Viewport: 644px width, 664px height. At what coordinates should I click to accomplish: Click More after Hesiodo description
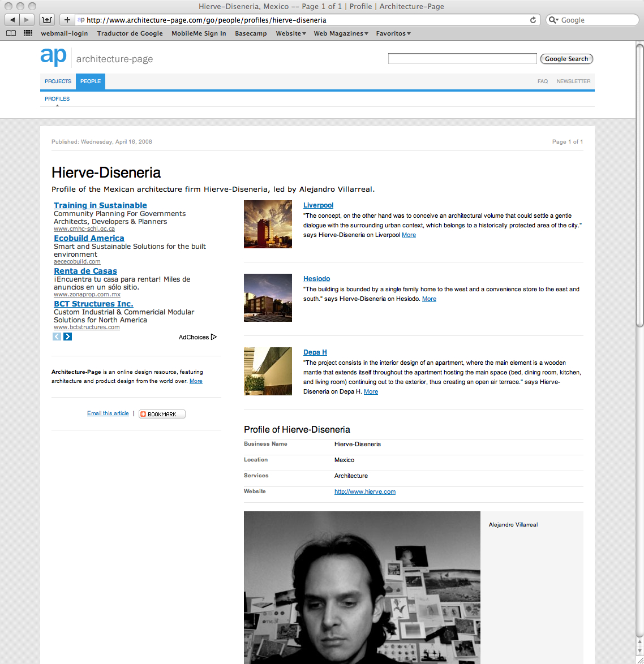point(429,299)
